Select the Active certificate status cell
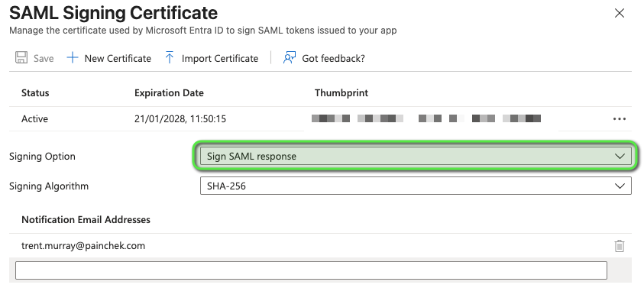The width and height of the screenshot is (644, 288). pos(34,119)
